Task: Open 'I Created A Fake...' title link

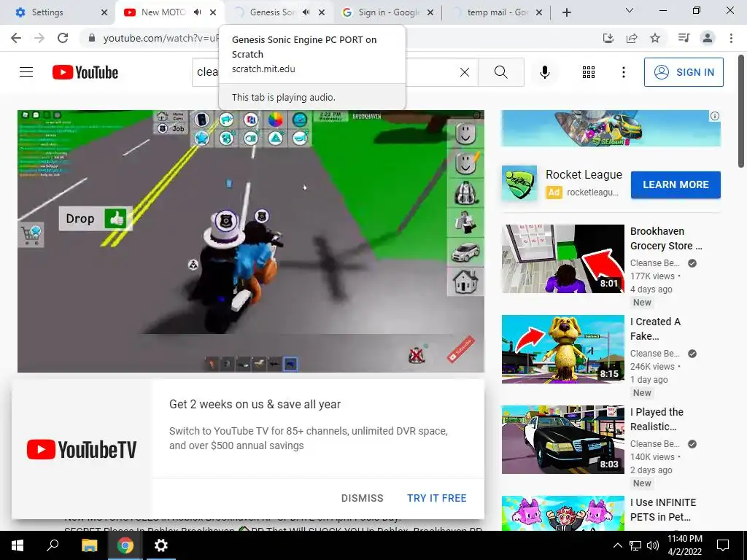Action: (x=655, y=329)
